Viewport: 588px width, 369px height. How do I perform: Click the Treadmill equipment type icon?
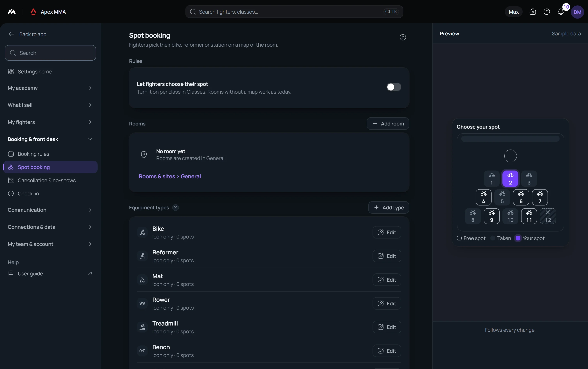142,327
